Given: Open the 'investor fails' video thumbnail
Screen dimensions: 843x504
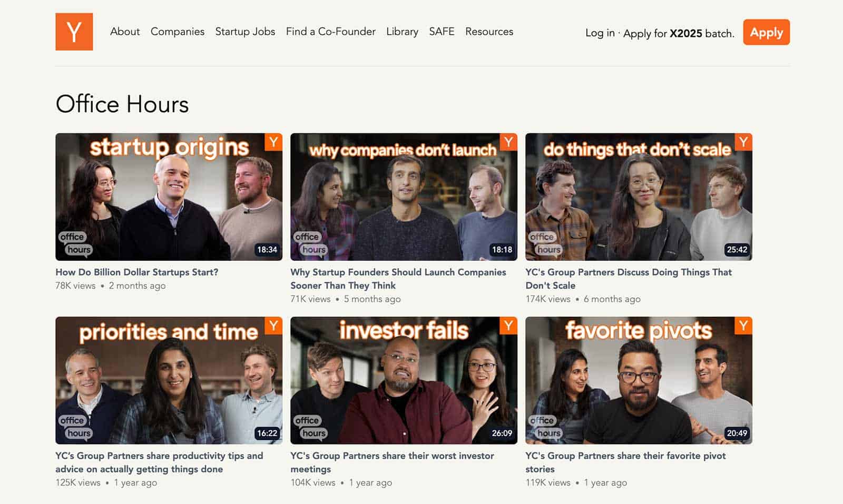Looking at the screenshot, I should click(404, 380).
